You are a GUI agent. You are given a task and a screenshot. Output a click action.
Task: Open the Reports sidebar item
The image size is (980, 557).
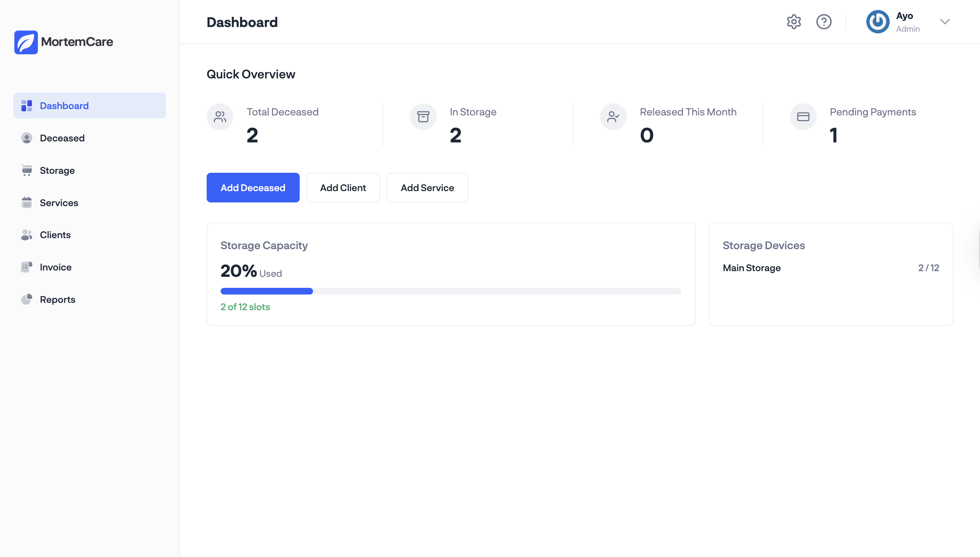click(57, 300)
